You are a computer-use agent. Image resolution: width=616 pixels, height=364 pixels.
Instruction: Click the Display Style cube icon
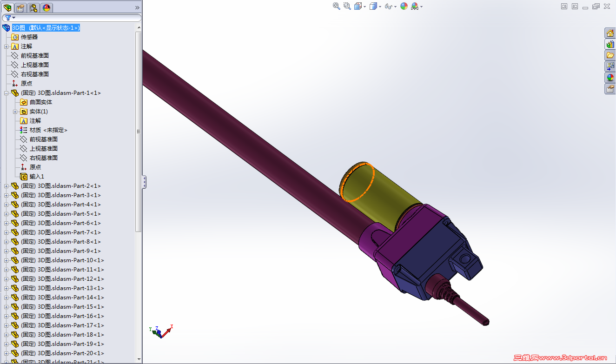click(x=373, y=6)
